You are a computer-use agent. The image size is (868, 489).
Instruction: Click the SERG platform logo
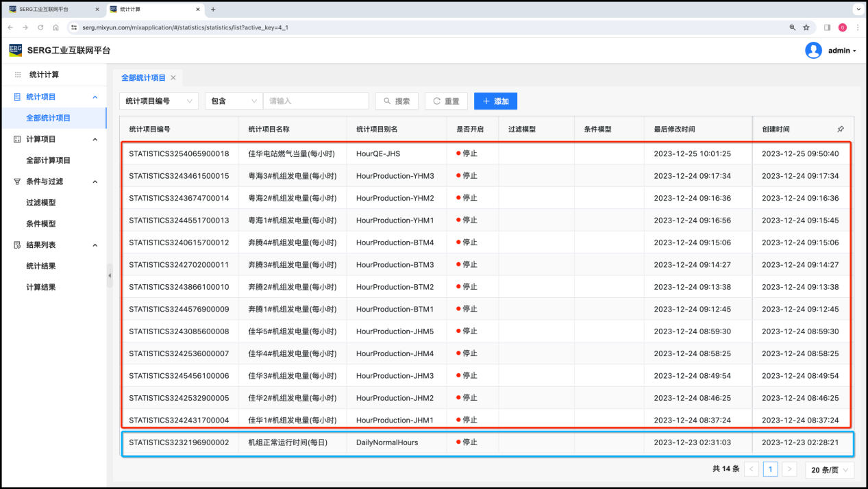(15, 50)
